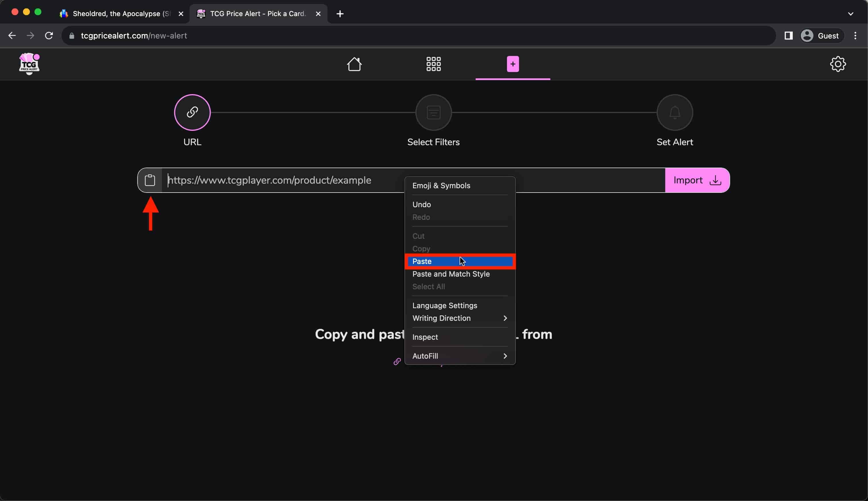Click the Set Alert bell icon

pos(674,112)
